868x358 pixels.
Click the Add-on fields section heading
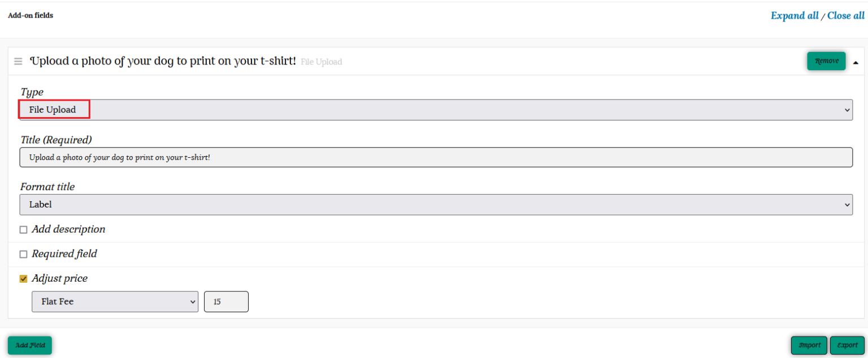click(x=31, y=15)
